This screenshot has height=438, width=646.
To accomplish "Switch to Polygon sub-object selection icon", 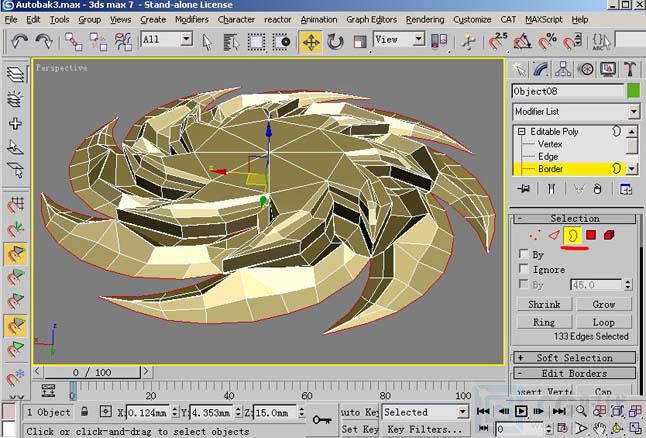I will (x=591, y=235).
